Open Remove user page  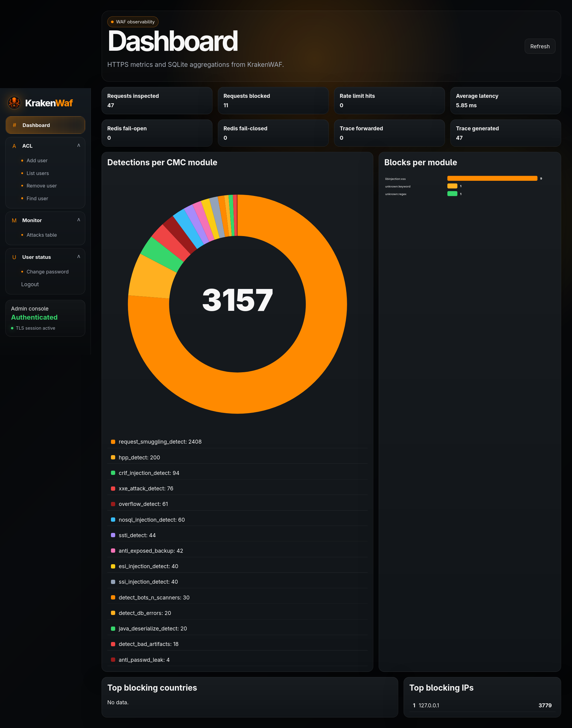pos(42,186)
